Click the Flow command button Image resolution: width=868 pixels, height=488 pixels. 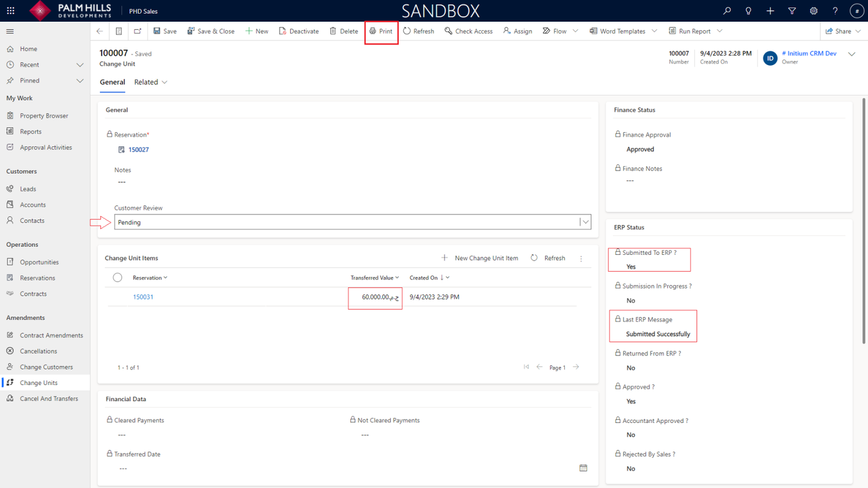554,31
